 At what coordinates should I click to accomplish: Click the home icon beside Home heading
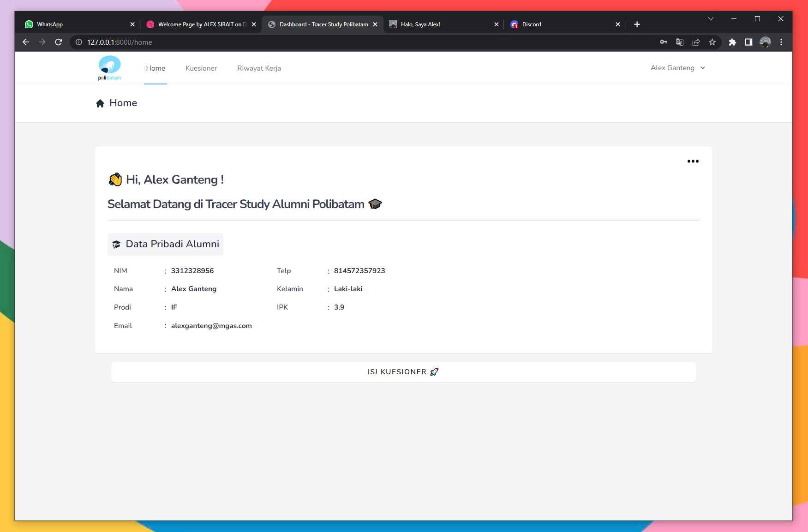click(x=100, y=103)
